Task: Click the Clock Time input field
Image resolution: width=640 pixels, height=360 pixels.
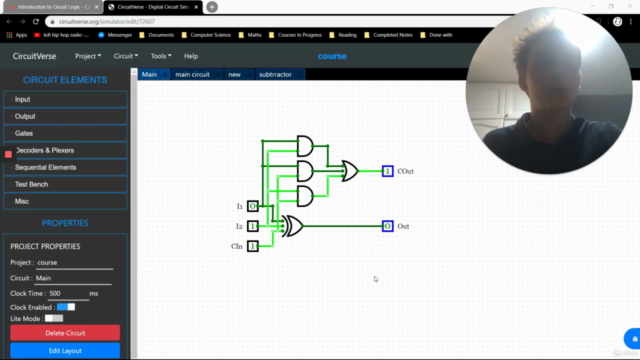Action: tap(68, 294)
